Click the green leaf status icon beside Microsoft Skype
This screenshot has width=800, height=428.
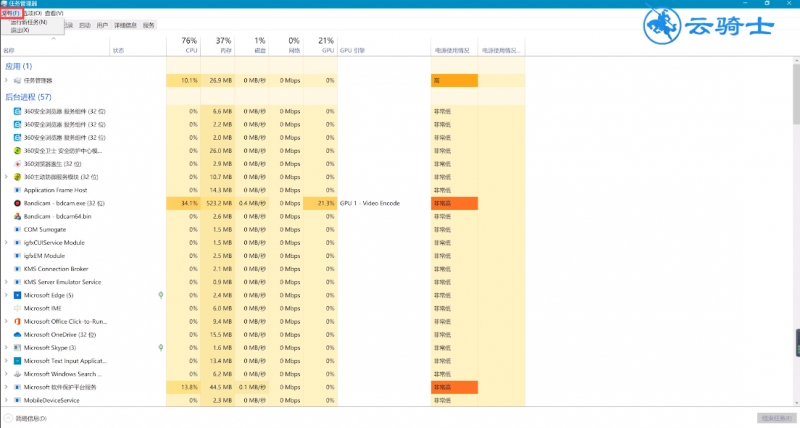coord(161,348)
